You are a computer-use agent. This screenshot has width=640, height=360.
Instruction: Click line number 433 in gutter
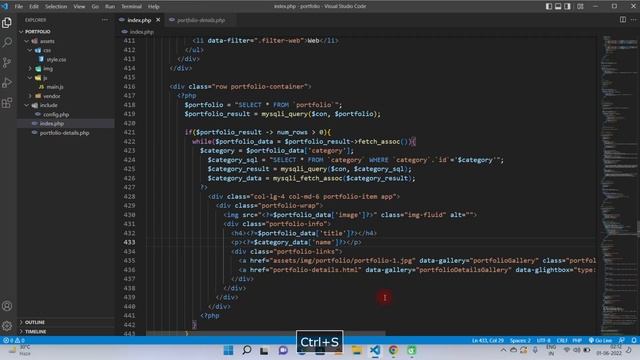coord(129,242)
